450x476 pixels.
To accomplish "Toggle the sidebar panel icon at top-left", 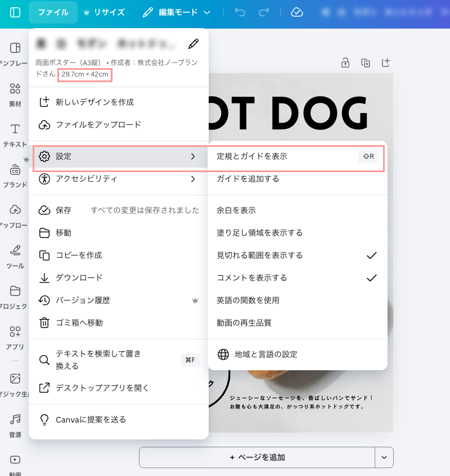I will tap(15, 12).
